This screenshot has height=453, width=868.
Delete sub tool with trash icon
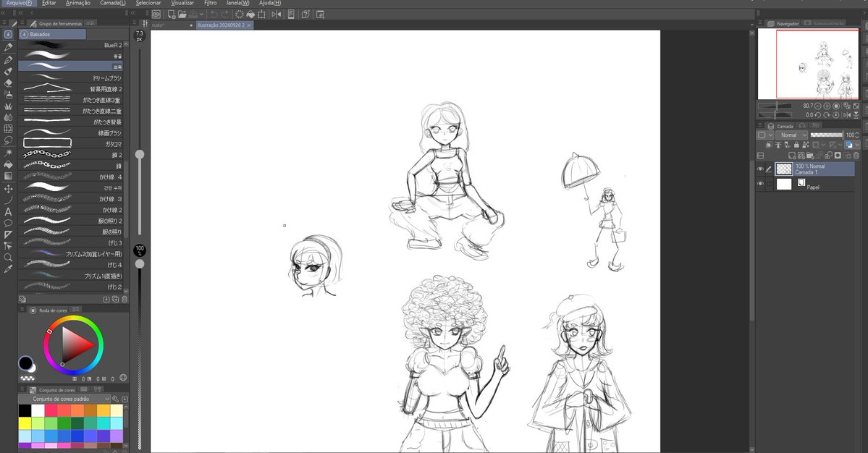(125, 300)
